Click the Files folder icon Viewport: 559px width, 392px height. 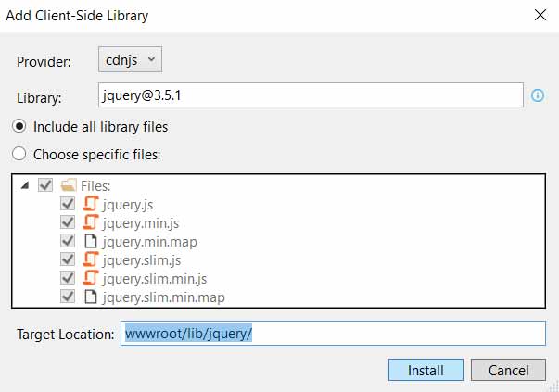point(69,185)
